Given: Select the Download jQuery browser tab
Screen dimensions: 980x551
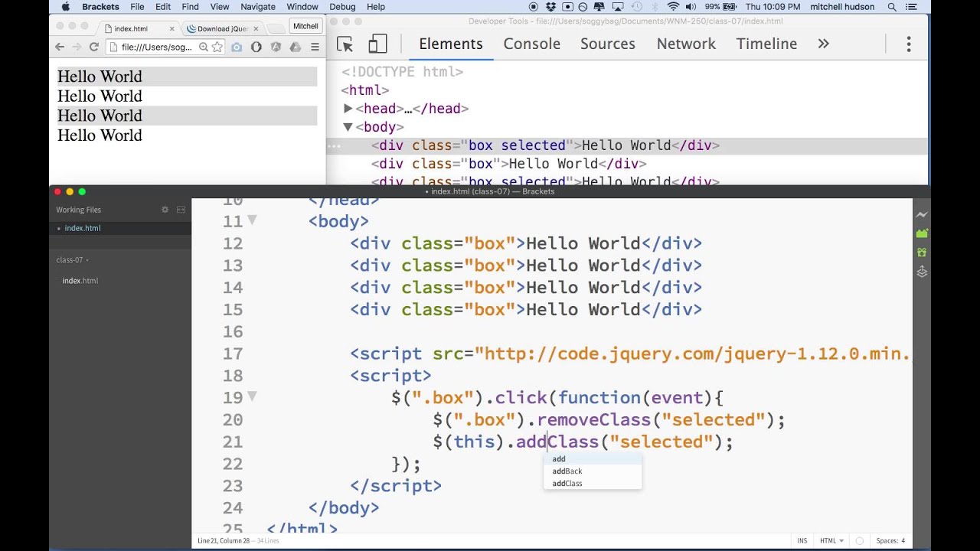Looking at the screenshot, I should (223, 28).
